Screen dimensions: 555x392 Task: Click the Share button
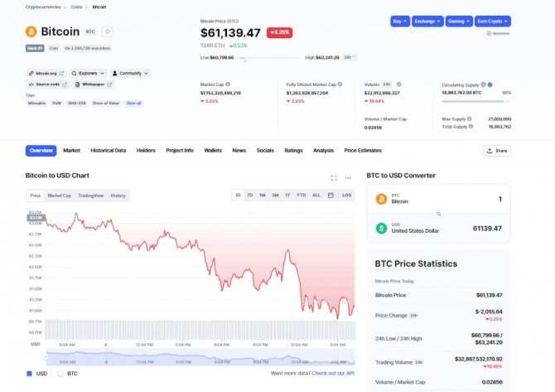click(x=496, y=151)
